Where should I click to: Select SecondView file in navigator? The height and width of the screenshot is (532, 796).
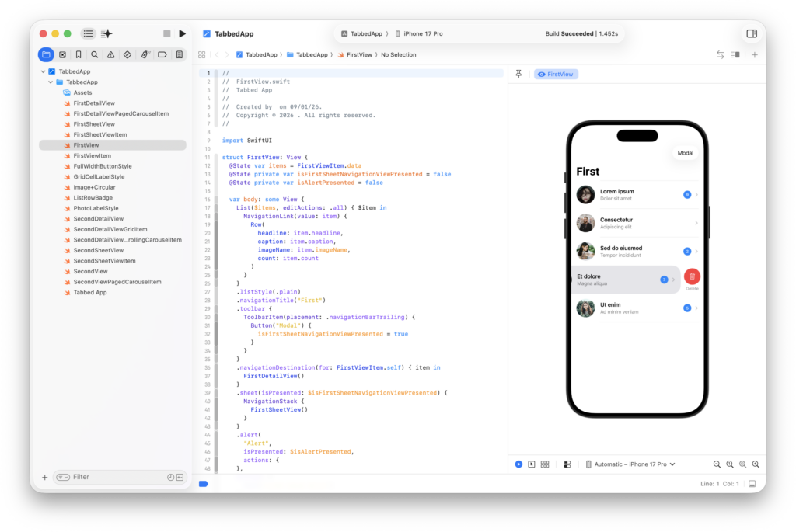tap(90, 271)
